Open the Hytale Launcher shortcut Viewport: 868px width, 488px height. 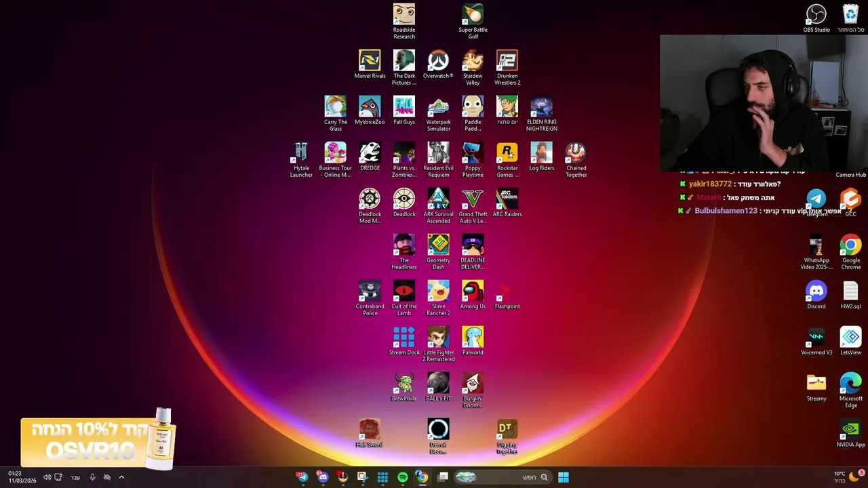click(301, 159)
